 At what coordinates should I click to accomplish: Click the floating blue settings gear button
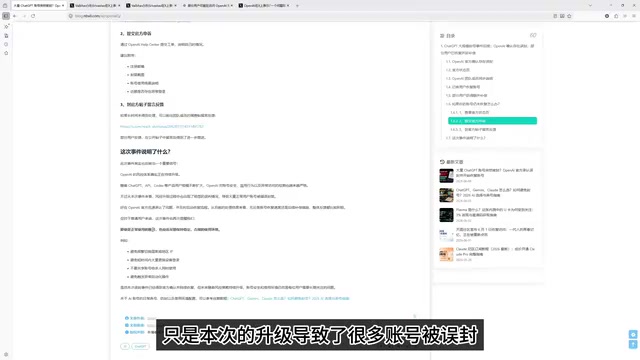pyautogui.click(x=633, y=334)
